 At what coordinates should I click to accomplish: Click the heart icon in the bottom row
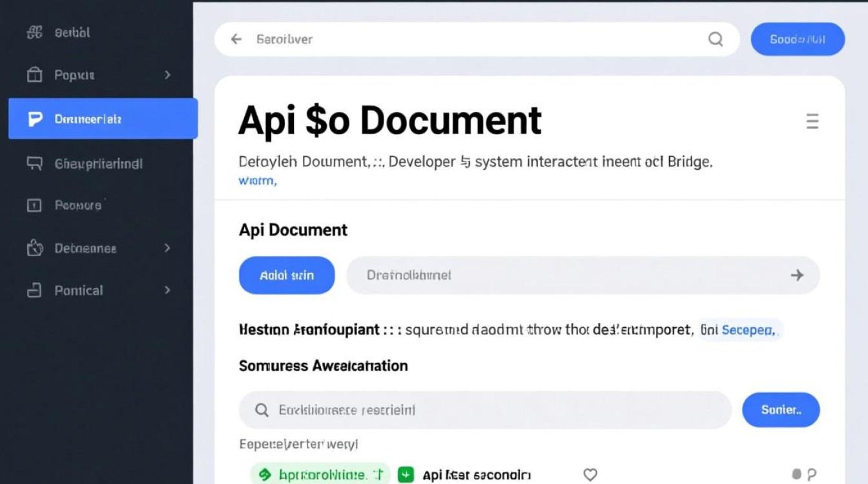(590, 475)
